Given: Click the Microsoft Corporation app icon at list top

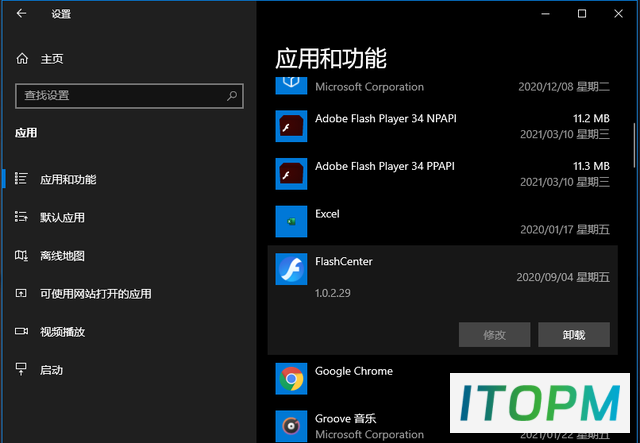Looking at the screenshot, I should 291,85.
